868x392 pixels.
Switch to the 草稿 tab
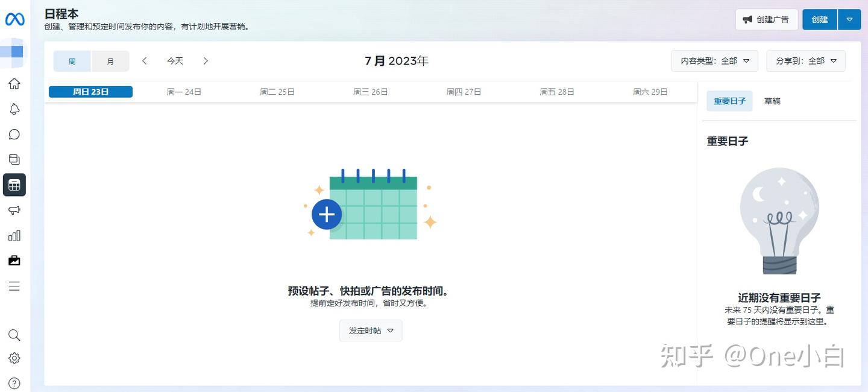(772, 101)
